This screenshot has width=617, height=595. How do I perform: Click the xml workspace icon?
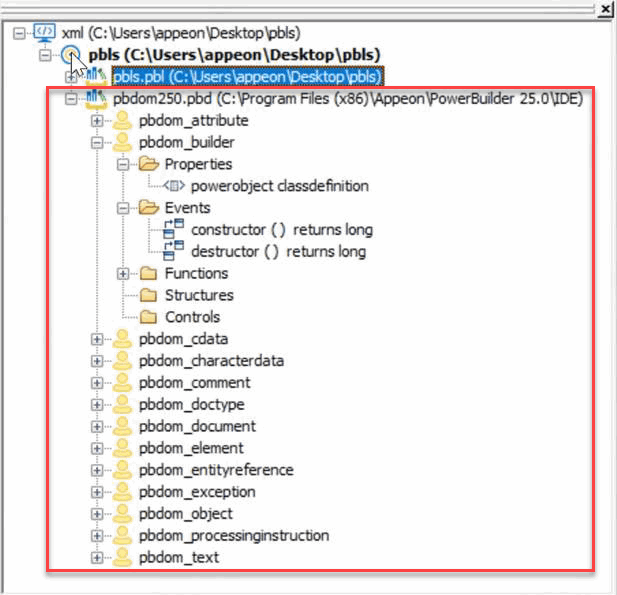click(x=45, y=34)
